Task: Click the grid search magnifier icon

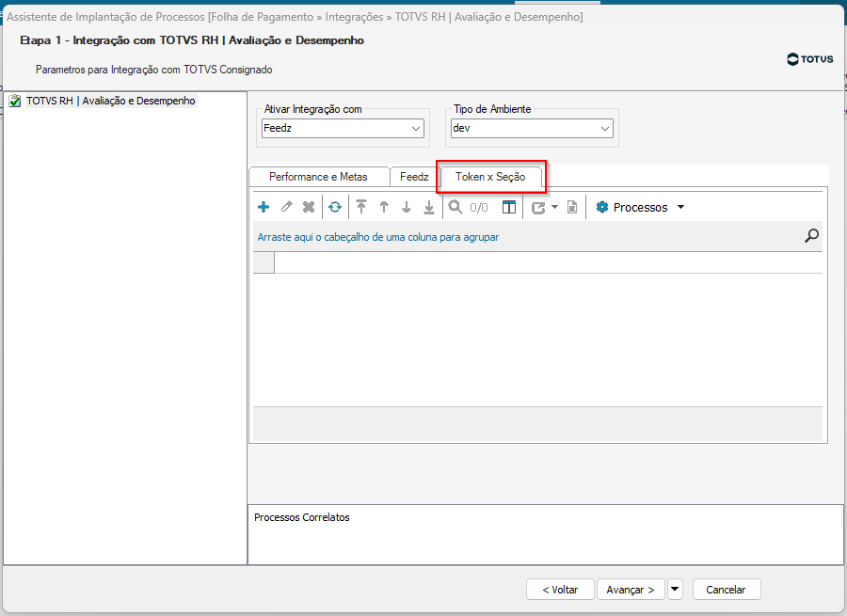Action: pyautogui.click(x=811, y=236)
